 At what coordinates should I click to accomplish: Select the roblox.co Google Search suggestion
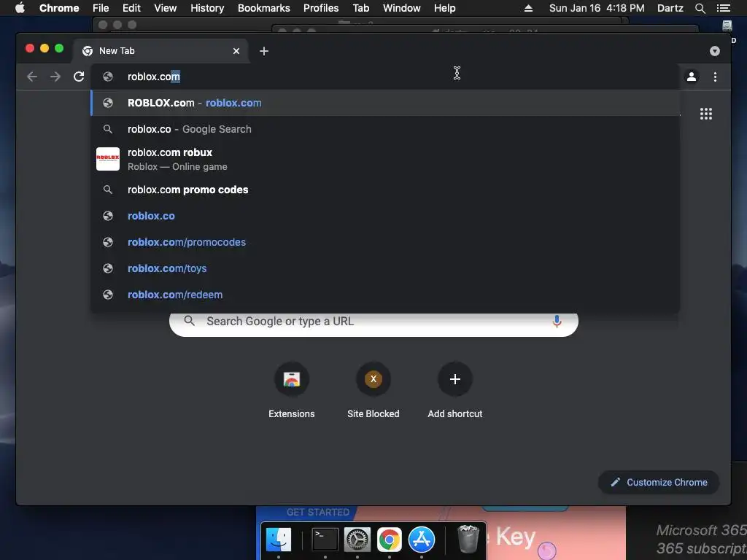[x=385, y=129]
